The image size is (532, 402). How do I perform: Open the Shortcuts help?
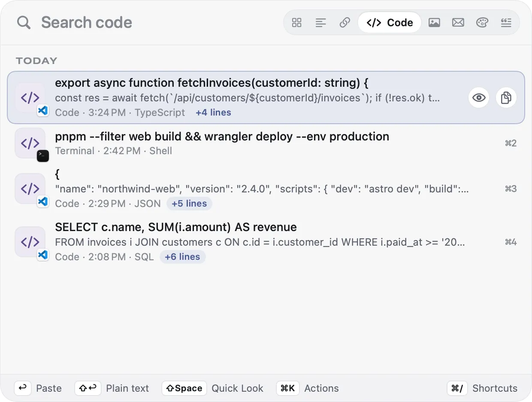(495, 388)
